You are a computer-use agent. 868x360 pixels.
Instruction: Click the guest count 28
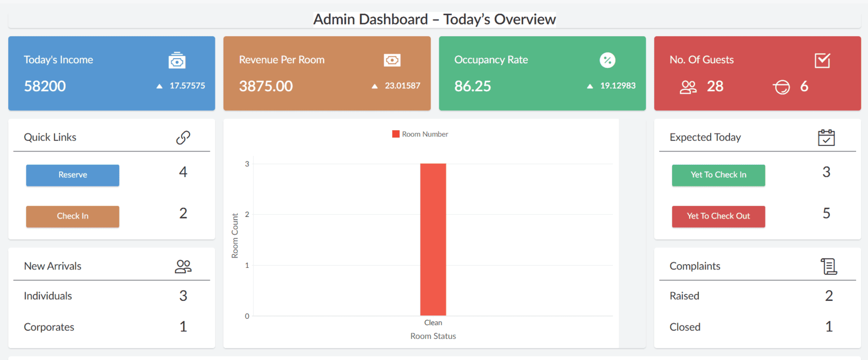coord(715,86)
